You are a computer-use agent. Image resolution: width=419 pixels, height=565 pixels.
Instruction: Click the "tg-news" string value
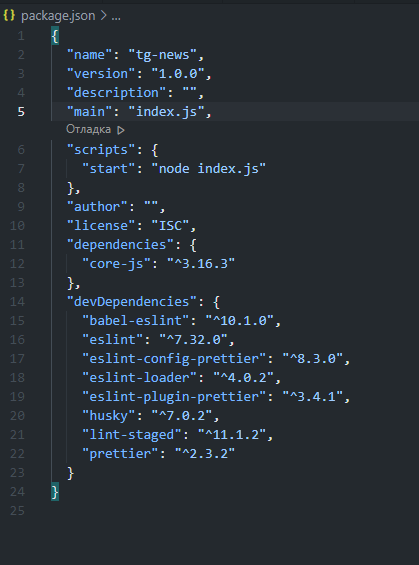[x=162, y=55]
